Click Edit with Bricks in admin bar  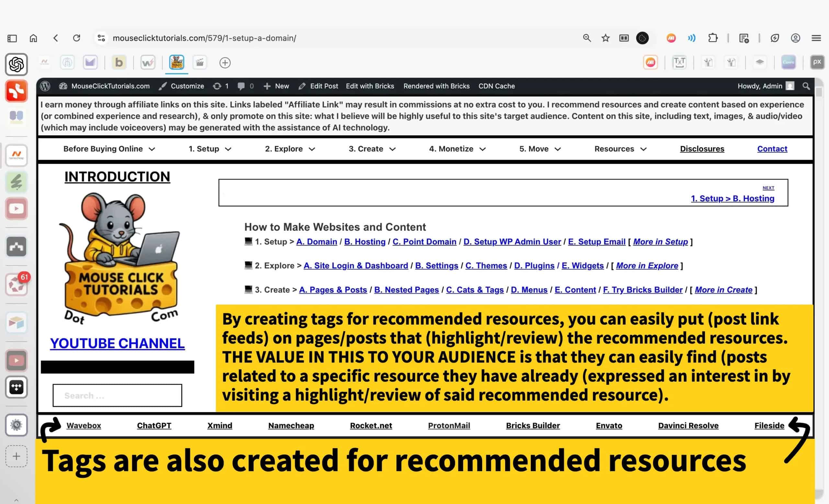(x=370, y=86)
